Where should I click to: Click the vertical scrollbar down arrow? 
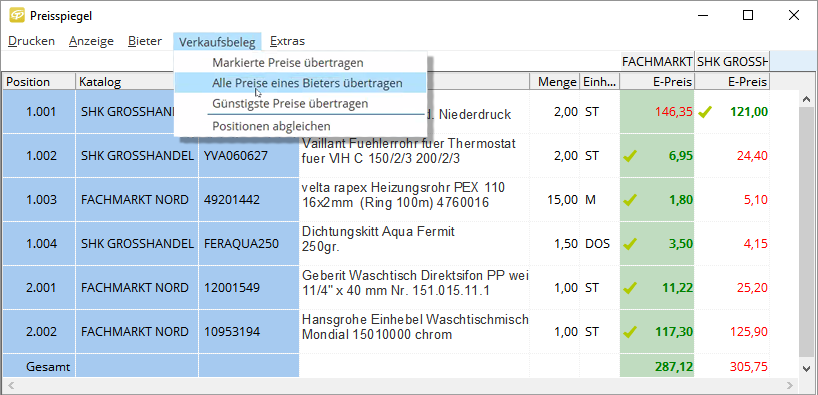click(805, 369)
